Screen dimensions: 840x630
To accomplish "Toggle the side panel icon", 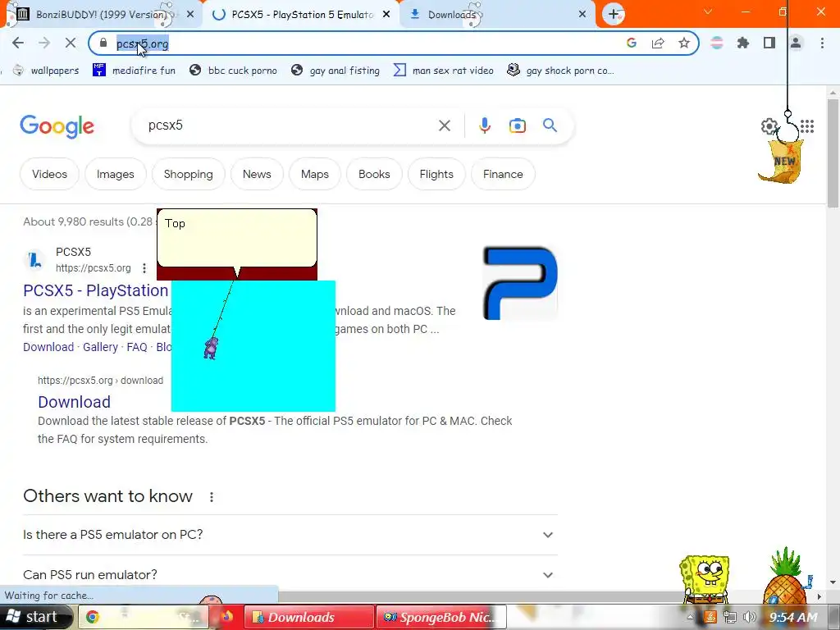I will click(x=769, y=43).
